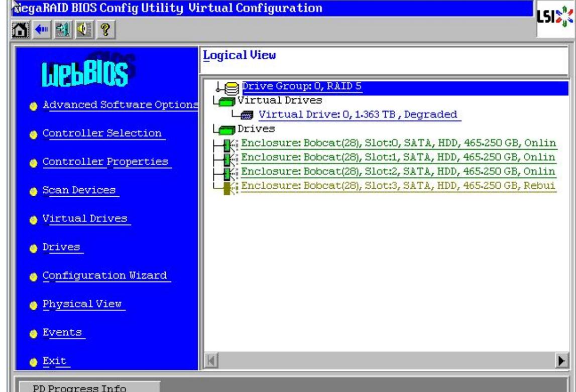Click the yellow bullet beside Exit
Screen dimensions: 576x392
coord(34,362)
